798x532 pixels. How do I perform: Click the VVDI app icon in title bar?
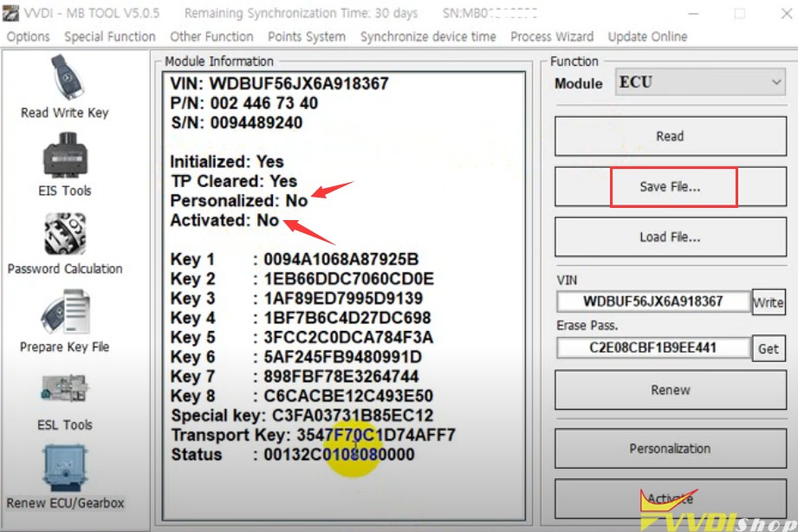click(x=10, y=13)
